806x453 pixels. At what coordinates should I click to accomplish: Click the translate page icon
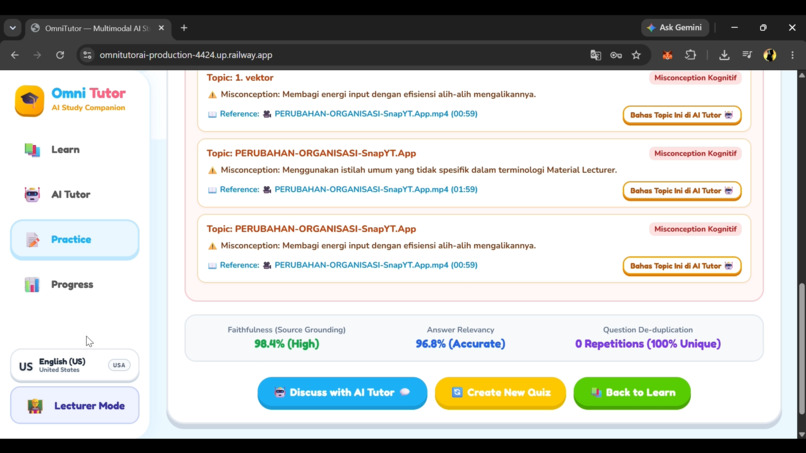[x=595, y=55]
